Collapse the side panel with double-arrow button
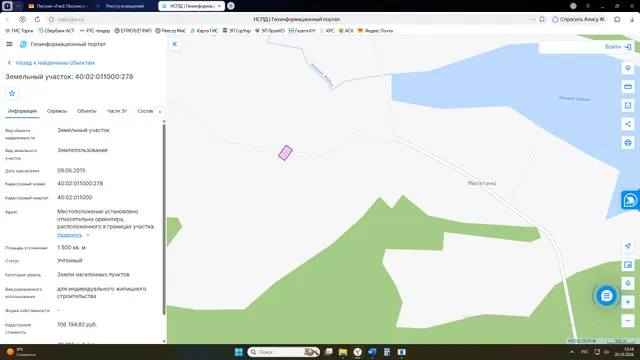The height and width of the screenshot is (360, 640). (175, 44)
